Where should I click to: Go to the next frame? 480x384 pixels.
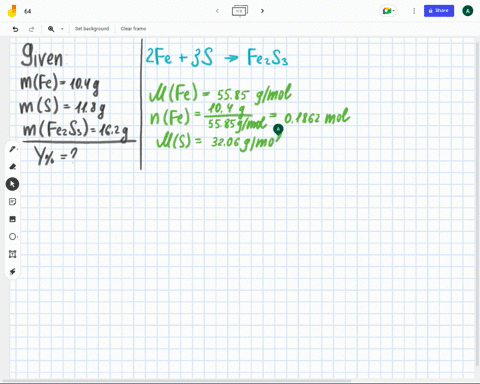[262, 11]
